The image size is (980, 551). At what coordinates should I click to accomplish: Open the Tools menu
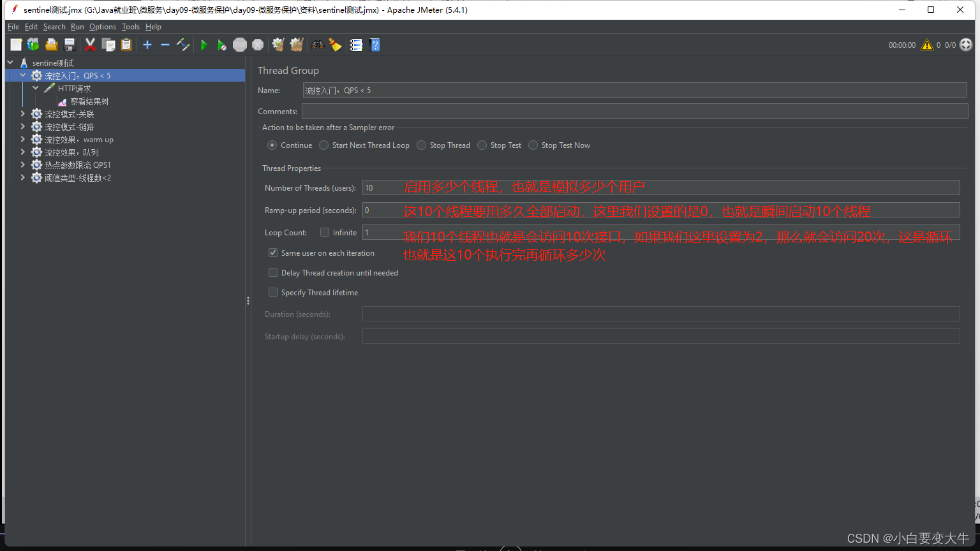[131, 27]
